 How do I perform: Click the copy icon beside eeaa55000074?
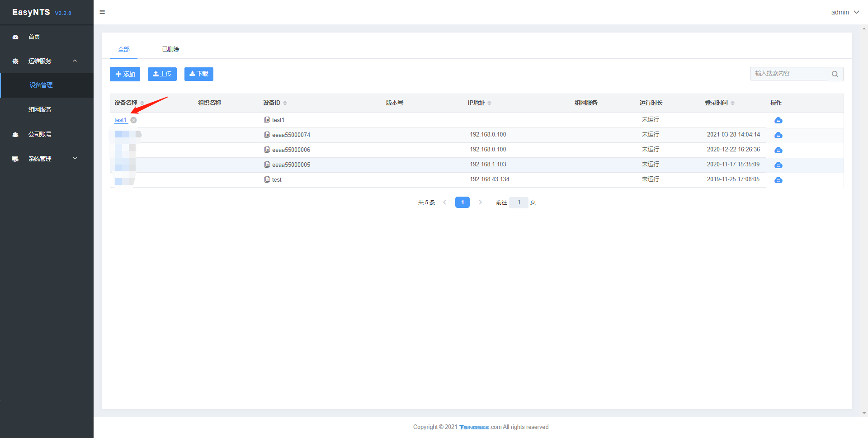[267, 135]
